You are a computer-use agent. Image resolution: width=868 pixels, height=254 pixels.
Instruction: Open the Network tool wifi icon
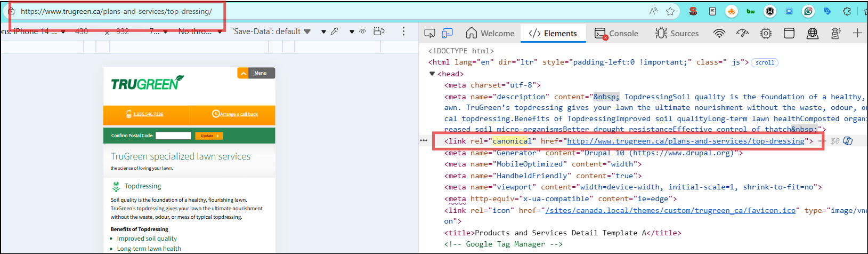pyautogui.click(x=719, y=33)
